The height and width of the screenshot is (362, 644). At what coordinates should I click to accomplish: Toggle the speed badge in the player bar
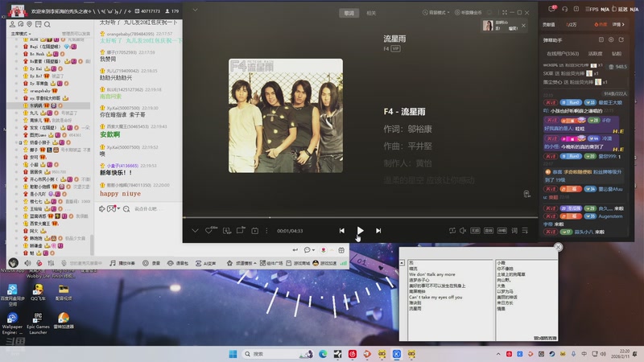coord(502,231)
